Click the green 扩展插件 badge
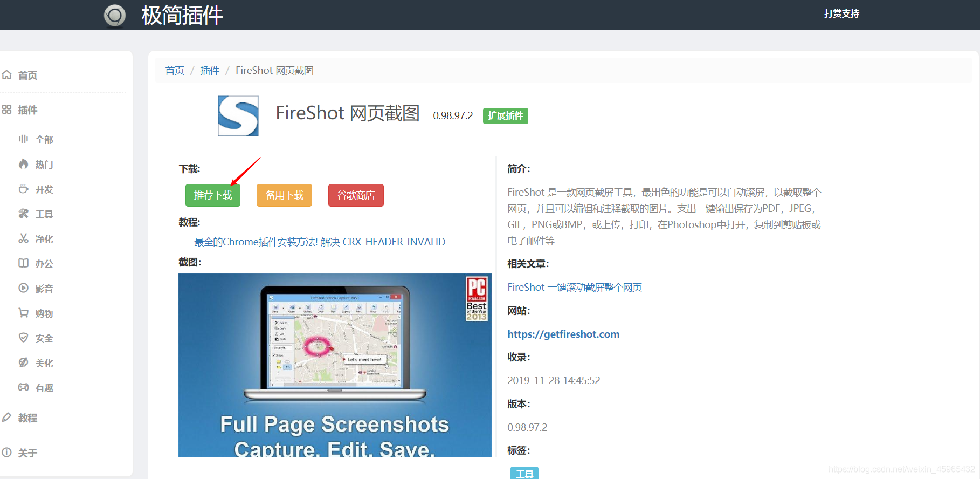Image resolution: width=980 pixels, height=479 pixels. [x=506, y=116]
